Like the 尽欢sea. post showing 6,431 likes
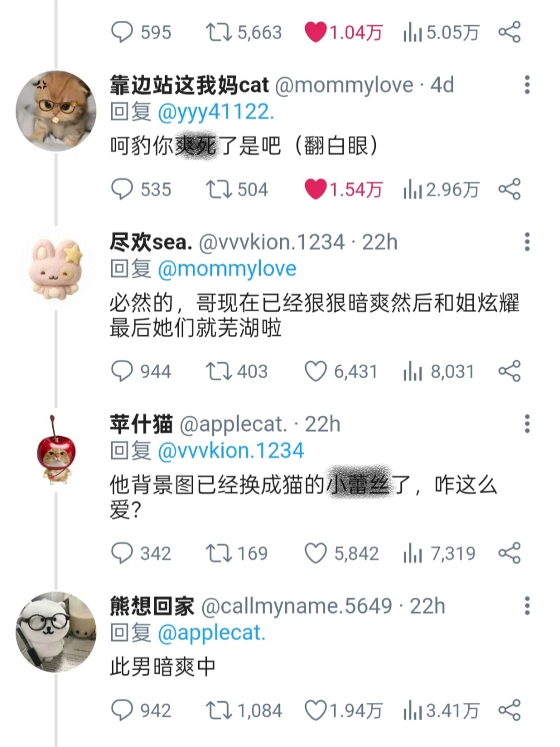This screenshot has width=560, height=747. click(x=341, y=371)
